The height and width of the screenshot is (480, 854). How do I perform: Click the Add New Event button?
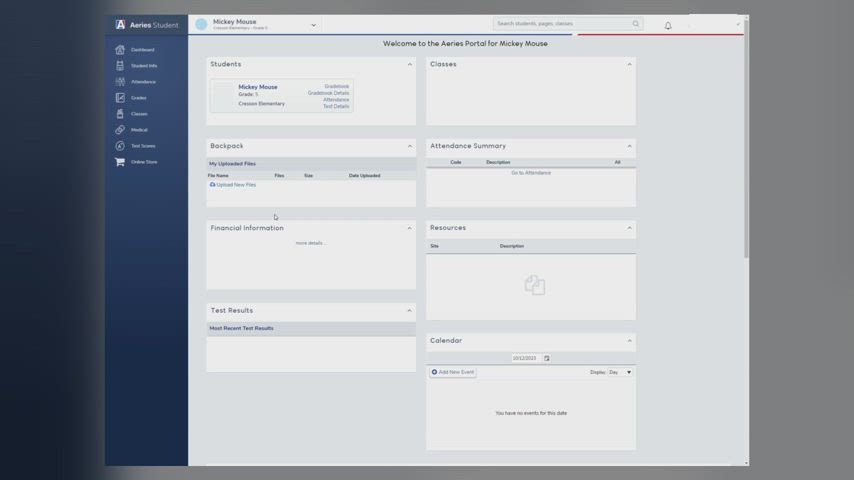pyautogui.click(x=453, y=372)
